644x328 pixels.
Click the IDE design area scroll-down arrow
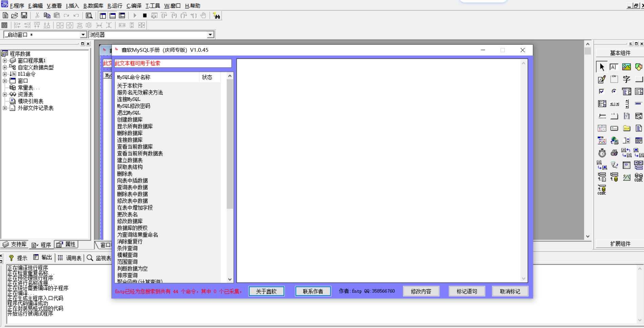tap(588, 237)
